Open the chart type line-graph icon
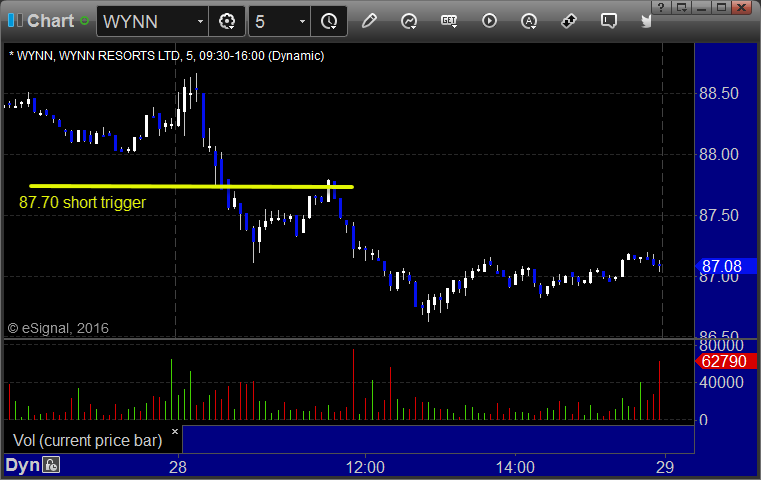The width and height of the screenshot is (761, 480). coord(409,21)
